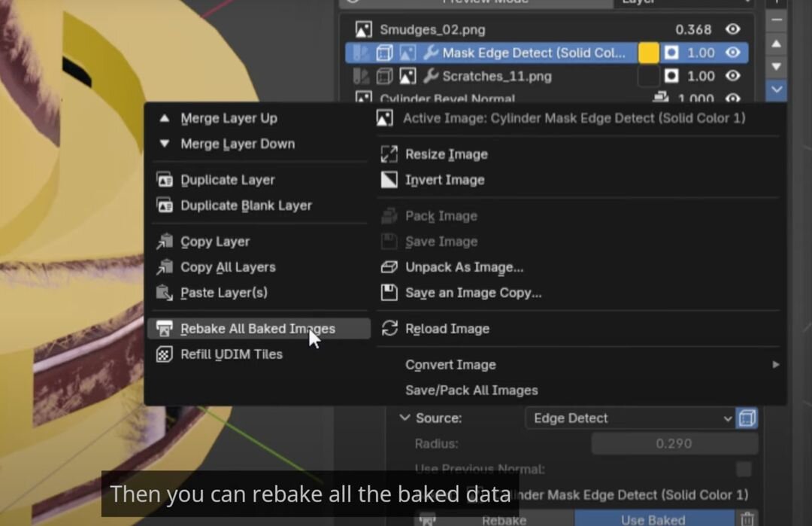Click the stack icon on Cylinder Bevel Normal row
812x526 pixels.
click(660, 97)
